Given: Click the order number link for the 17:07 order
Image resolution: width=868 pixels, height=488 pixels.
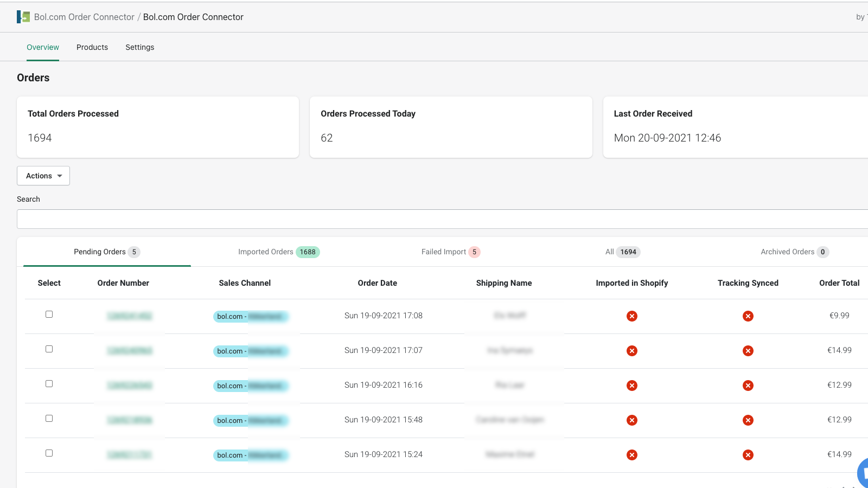Looking at the screenshot, I should [x=130, y=351].
